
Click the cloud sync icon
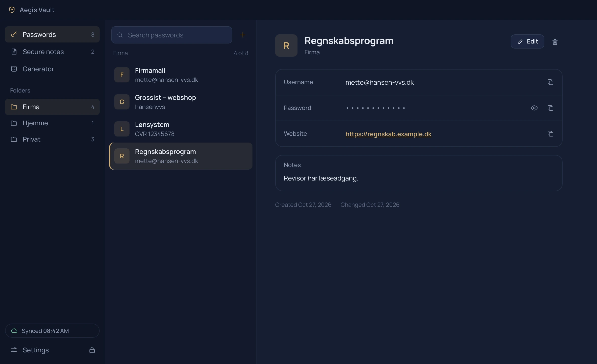coord(14,331)
